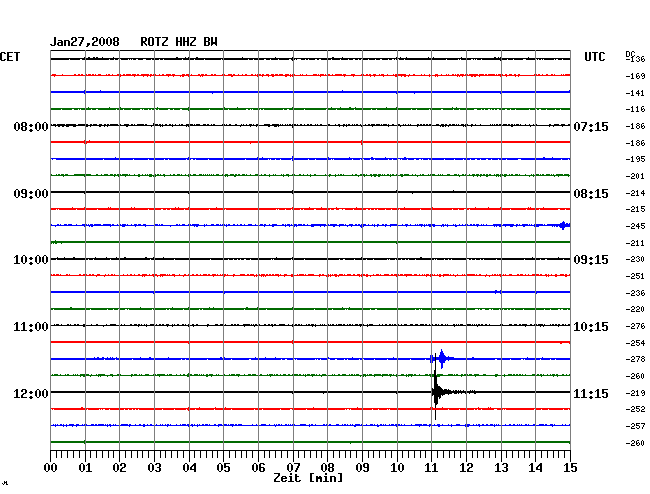Select the 11:00 CET time label
The image size is (650, 494).
tap(31, 327)
